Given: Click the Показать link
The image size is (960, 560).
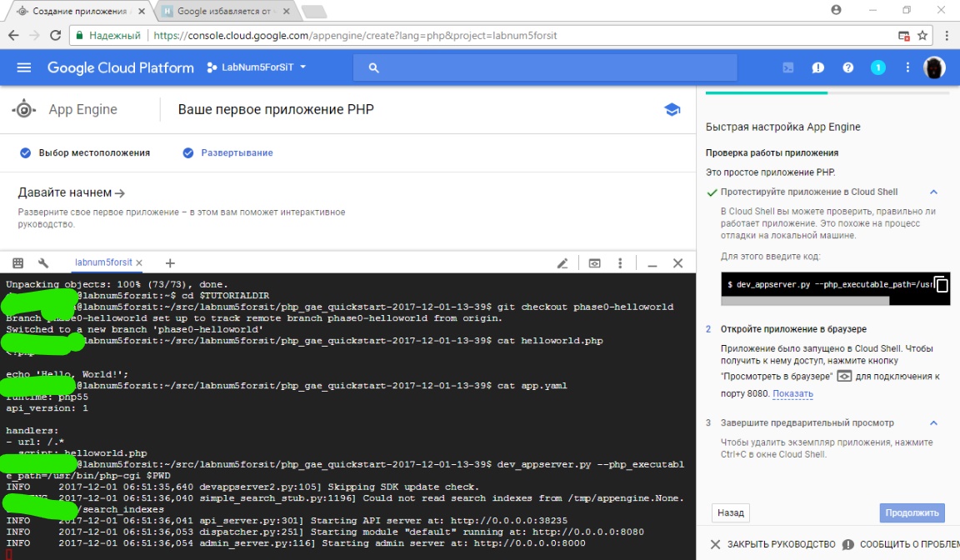Looking at the screenshot, I should click(792, 393).
